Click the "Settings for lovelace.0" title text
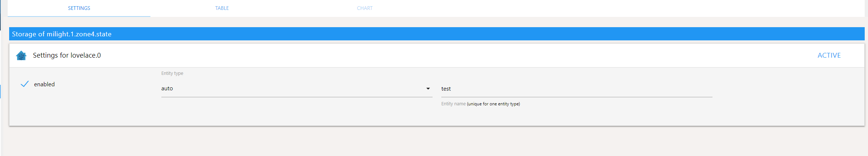The image size is (868, 156). (x=67, y=55)
